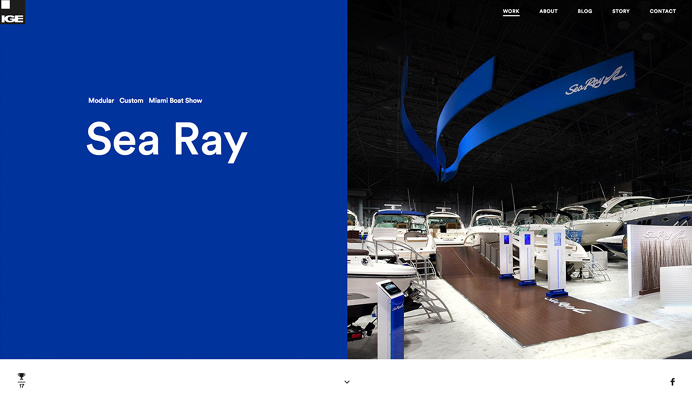Open the Blog menu item
This screenshot has height=402, width=692.
[585, 11]
